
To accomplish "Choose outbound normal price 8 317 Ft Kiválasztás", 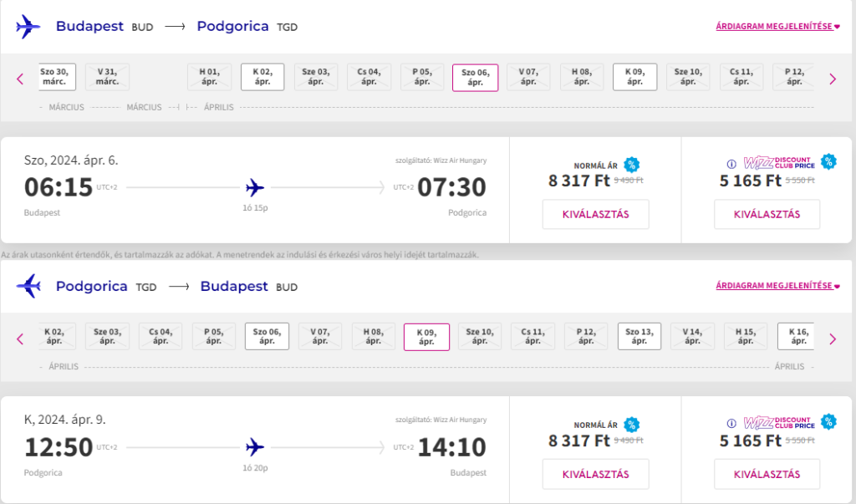I will coord(595,215).
